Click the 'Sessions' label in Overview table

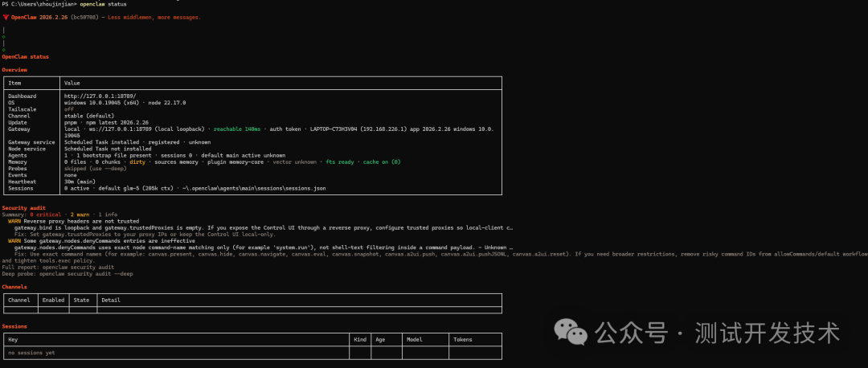(20, 188)
